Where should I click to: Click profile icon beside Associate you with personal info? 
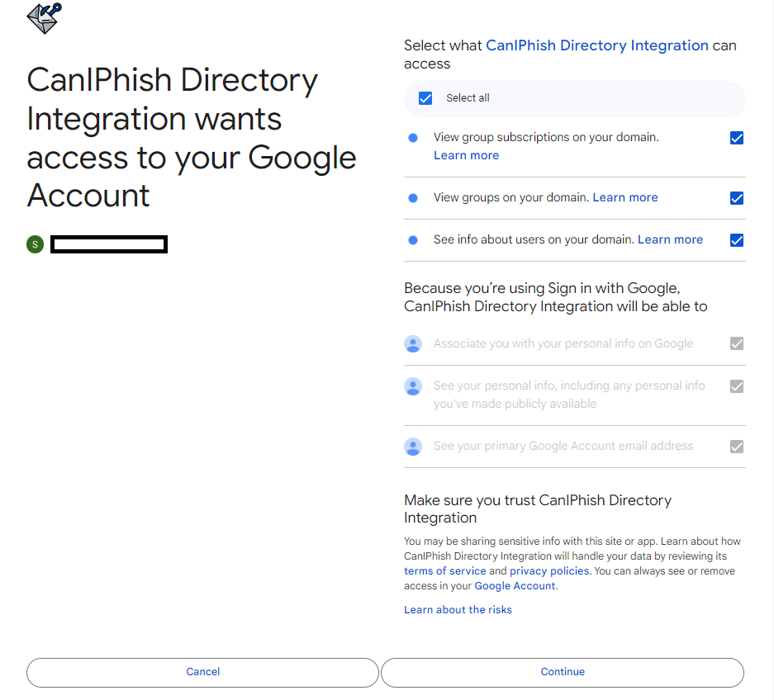(x=413, y=344)
